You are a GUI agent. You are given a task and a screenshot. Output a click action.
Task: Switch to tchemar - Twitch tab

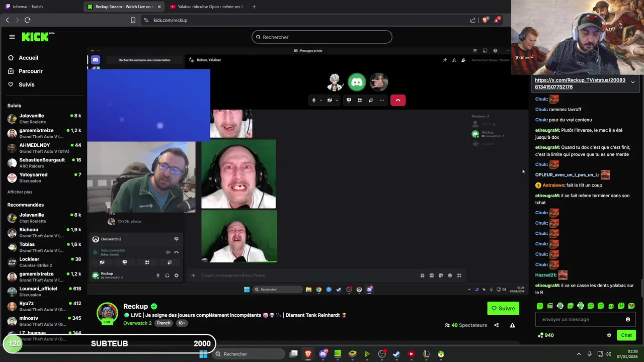coord(42,7)
